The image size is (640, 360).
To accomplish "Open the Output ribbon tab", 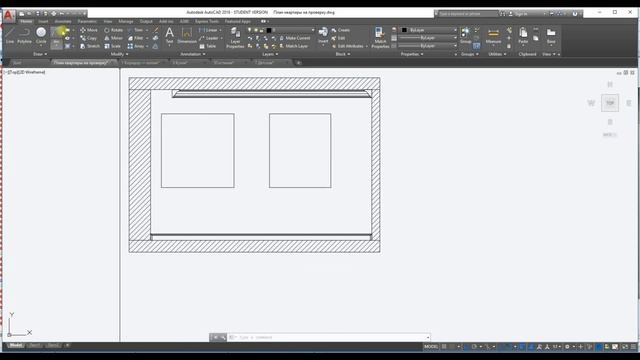I will pos(146,21).
